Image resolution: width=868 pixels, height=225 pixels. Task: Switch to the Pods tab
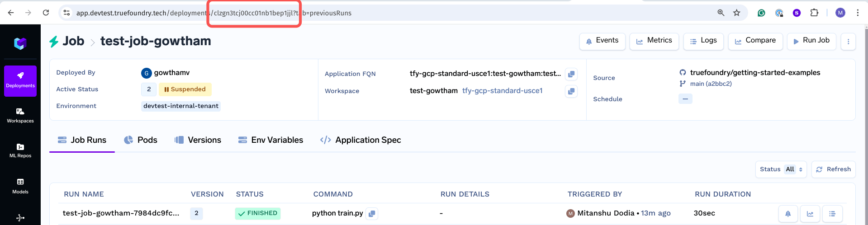[141, 140]
